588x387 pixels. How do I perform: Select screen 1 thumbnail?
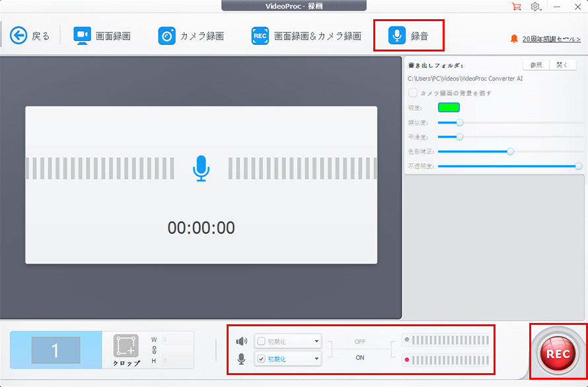point(55,350)
